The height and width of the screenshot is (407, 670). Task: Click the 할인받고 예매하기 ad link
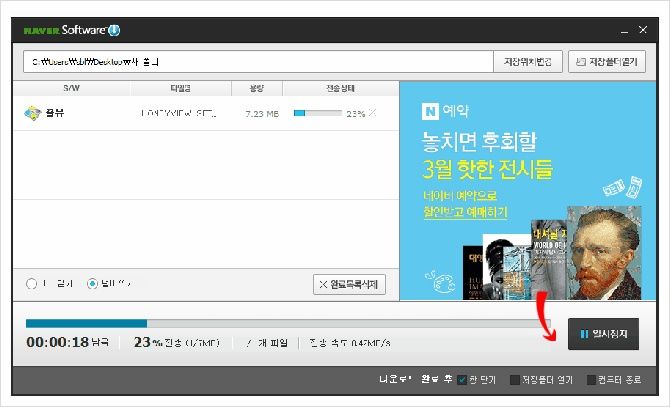pos(465,212)
